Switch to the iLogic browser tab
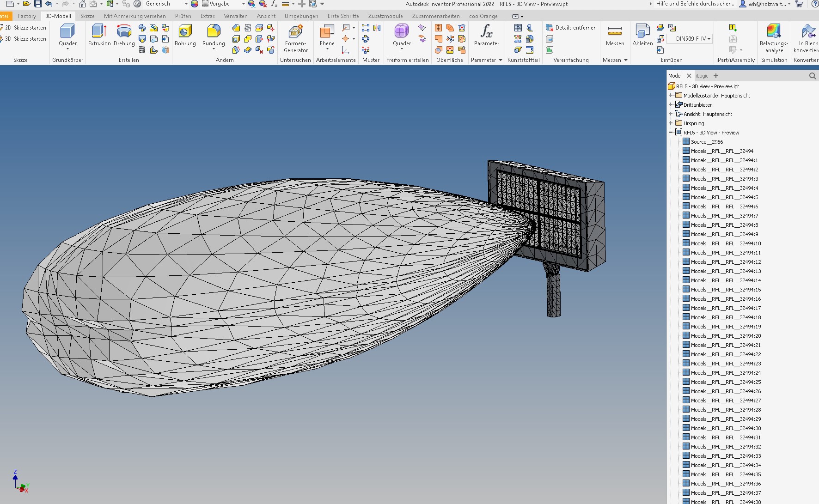 tap(702, 76)
